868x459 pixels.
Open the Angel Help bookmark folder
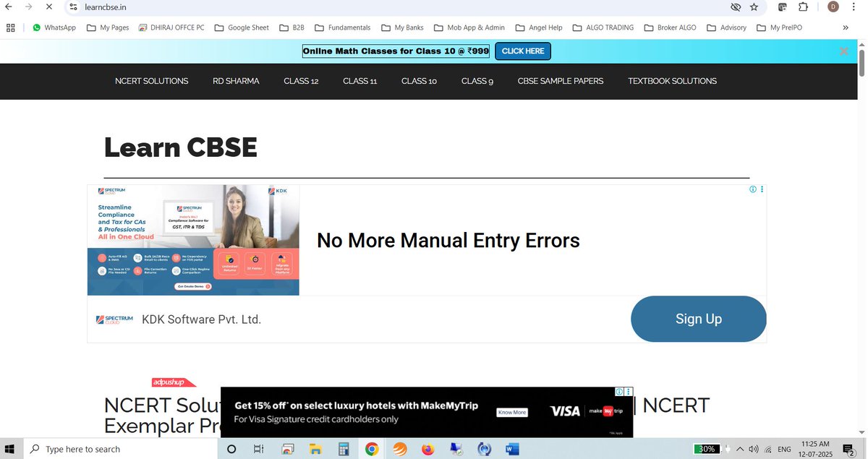tap(539, 27)
